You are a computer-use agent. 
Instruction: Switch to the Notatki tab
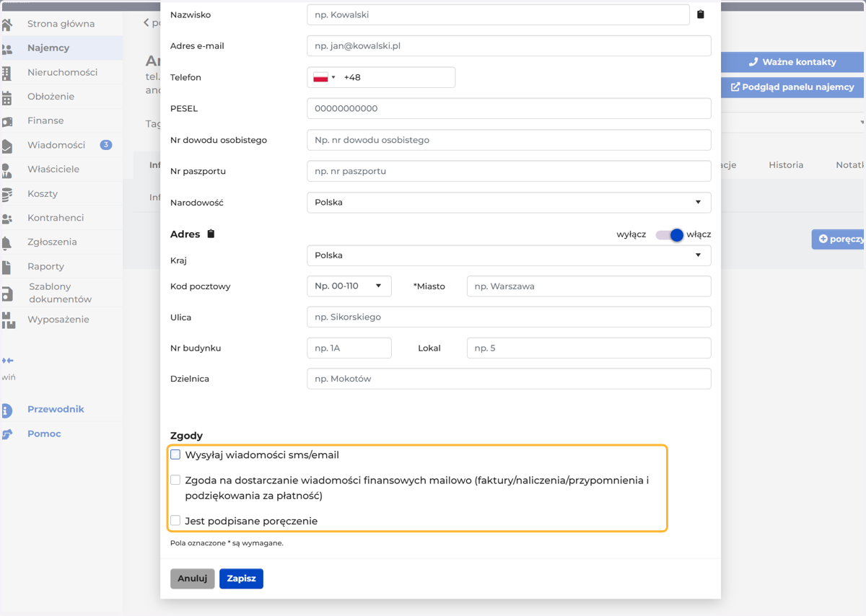[850, 164]
